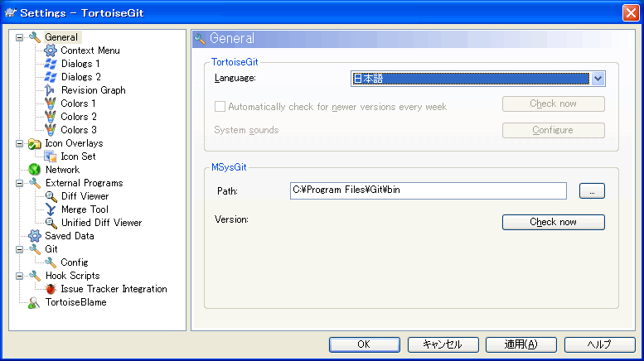Select External Programs tree label
Viewport: 644px width, 361px height.
point(85,183)
